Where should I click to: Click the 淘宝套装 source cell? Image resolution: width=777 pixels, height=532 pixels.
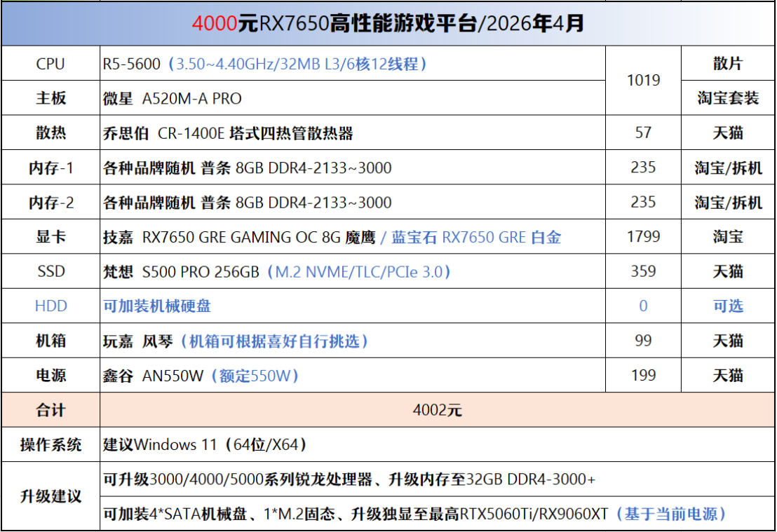728,98
